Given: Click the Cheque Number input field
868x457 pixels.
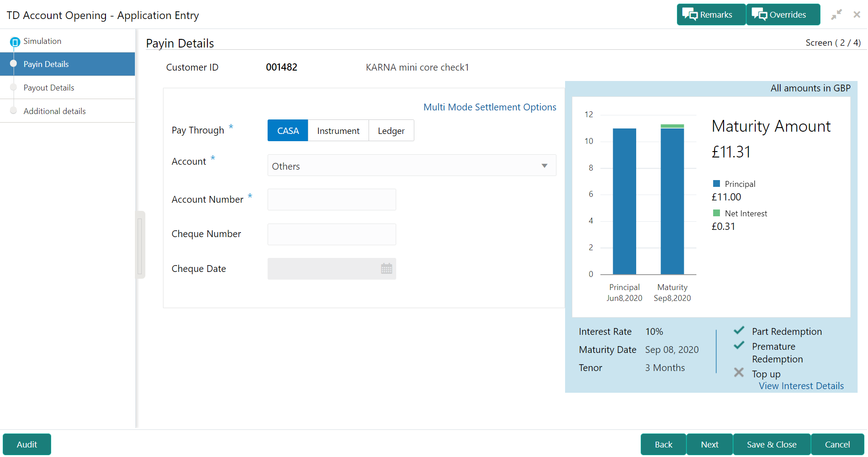Looking at the screenshot, I should coord(331,234).
